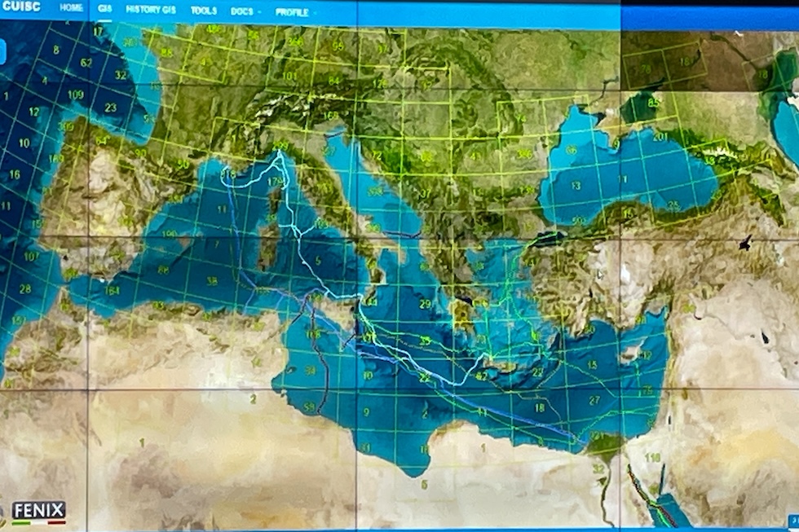Viewport: 799px width, 532px height.
Task: Open the TOOLS menu
Action: point(203,11)
